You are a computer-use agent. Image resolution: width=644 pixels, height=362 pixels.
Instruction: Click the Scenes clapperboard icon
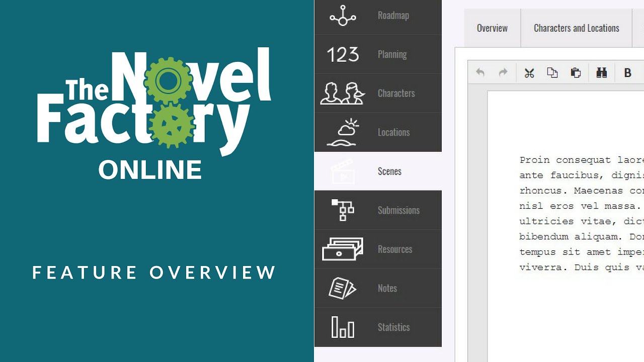(x=343, y=171)
